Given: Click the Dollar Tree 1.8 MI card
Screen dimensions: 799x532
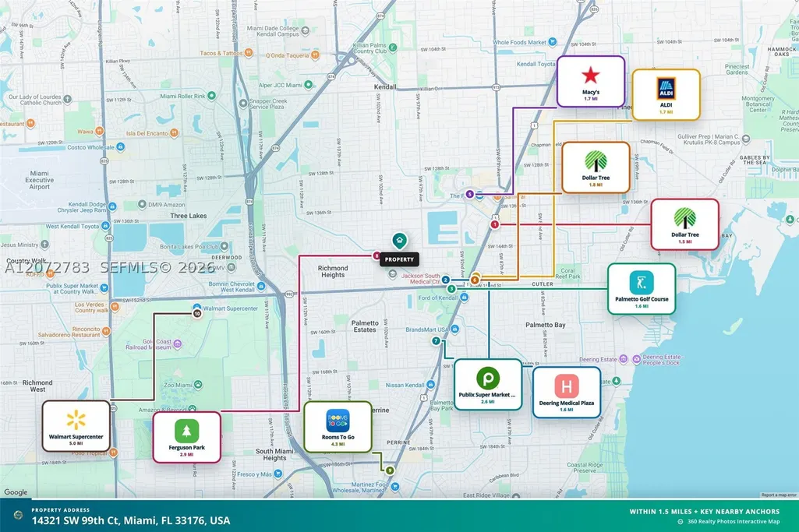Looking at the screenshot, I should [596, 167].
